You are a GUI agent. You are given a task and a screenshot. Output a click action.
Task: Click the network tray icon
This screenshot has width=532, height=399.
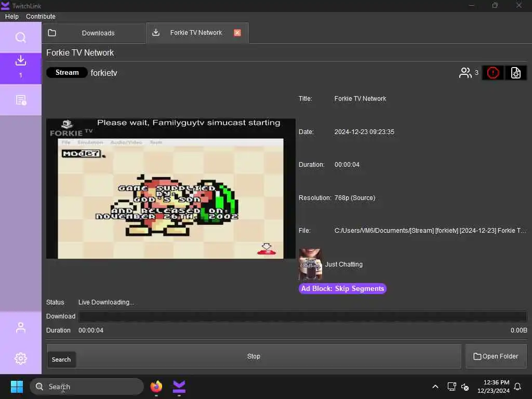click(x=451, y=387)
